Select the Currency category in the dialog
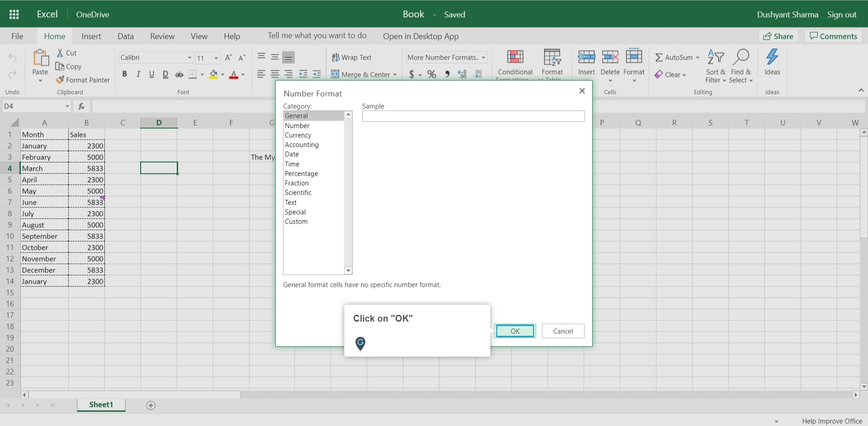Screen dimensions: 868x426 pos(298,135)
